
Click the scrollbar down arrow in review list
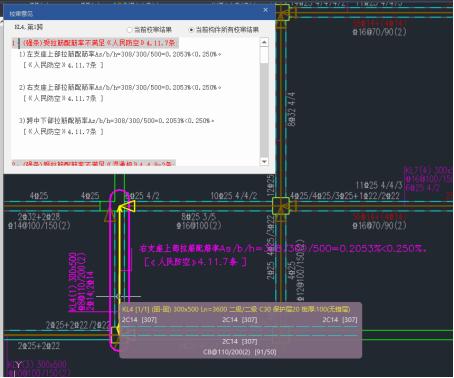[264, 162]
